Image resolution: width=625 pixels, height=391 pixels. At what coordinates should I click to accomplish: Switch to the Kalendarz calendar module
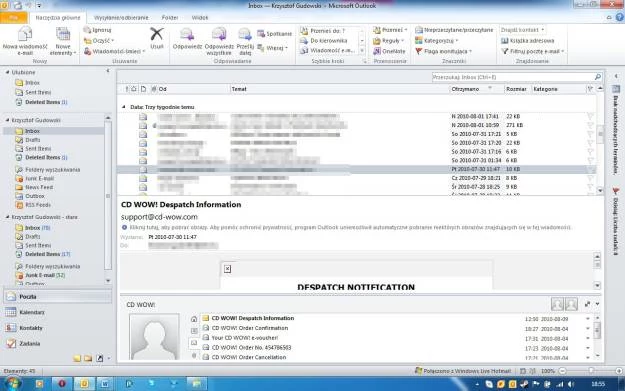(x=57, y=312)
